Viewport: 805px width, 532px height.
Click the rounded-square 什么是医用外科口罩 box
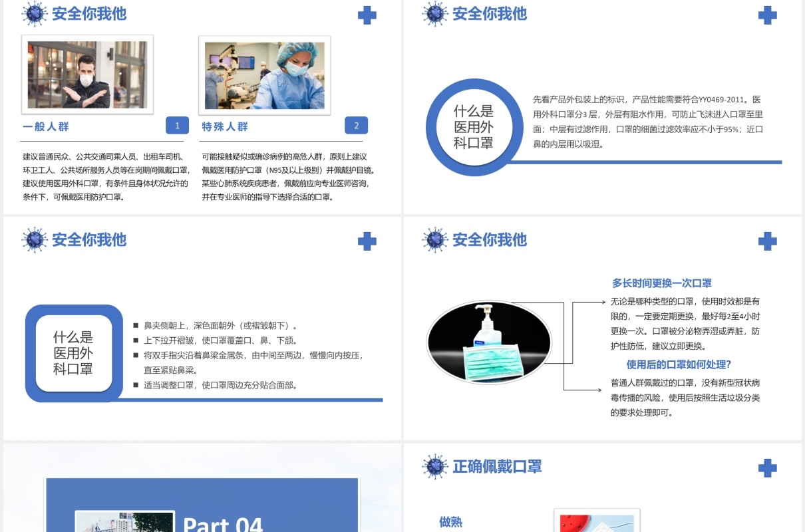pos(74,353)
